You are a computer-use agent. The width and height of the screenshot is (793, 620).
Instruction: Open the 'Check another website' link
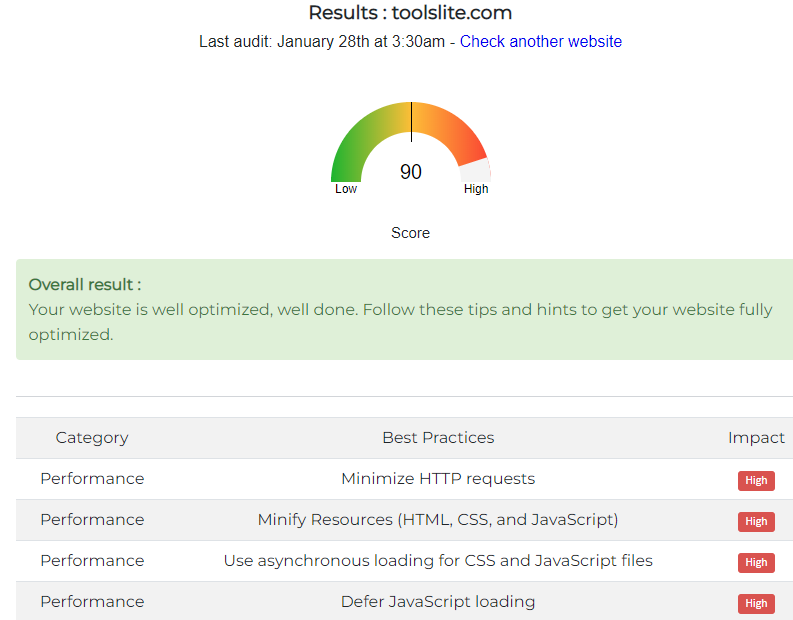(541, 41)
